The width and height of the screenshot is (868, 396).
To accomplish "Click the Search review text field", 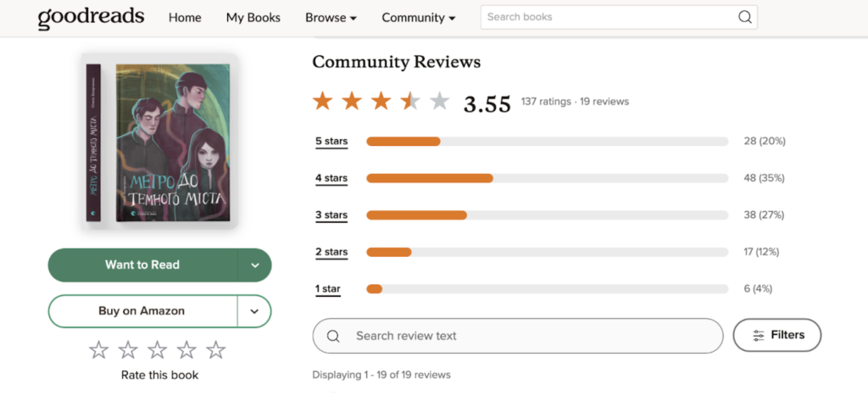I will [x=526, y=336].
